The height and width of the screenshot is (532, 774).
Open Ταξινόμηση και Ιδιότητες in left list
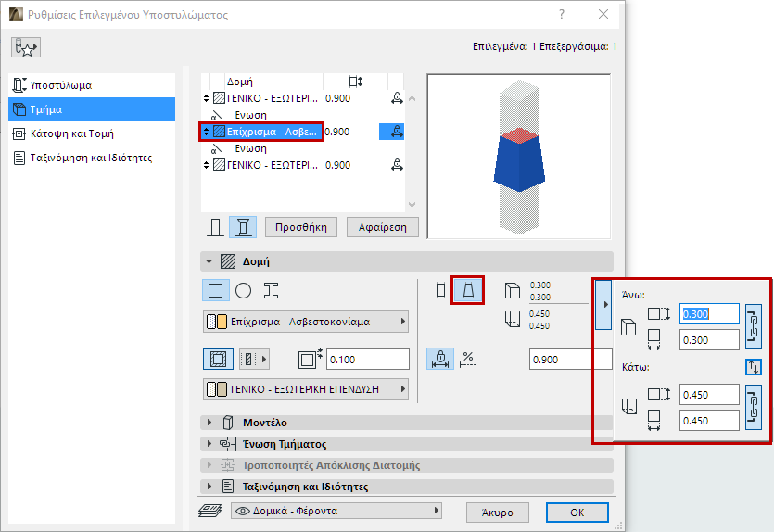92,158
